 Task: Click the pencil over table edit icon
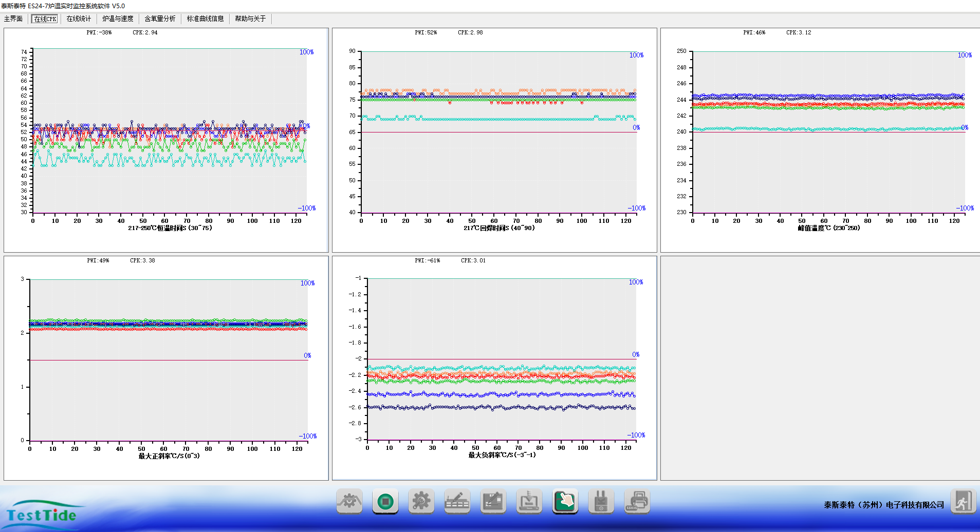click(457, 501)
